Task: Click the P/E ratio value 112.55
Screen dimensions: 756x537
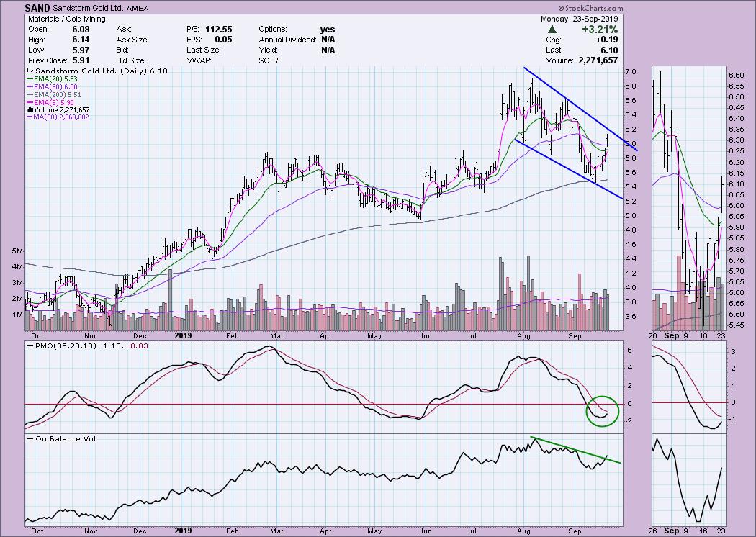Action: 218,30
